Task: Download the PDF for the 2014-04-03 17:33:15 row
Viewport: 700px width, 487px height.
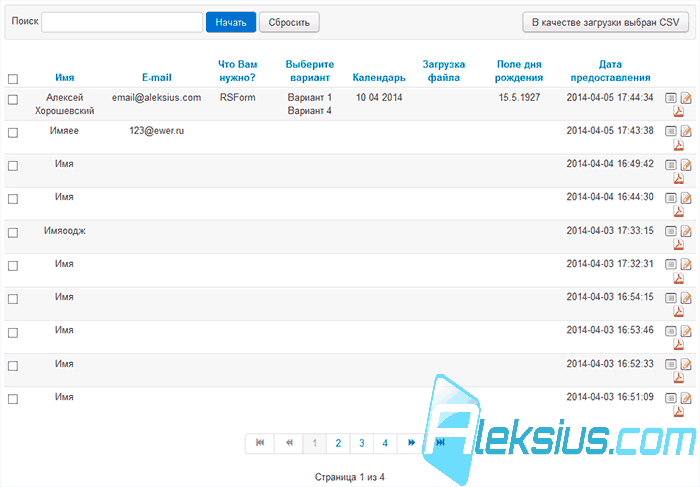Action: pos(679,244)
